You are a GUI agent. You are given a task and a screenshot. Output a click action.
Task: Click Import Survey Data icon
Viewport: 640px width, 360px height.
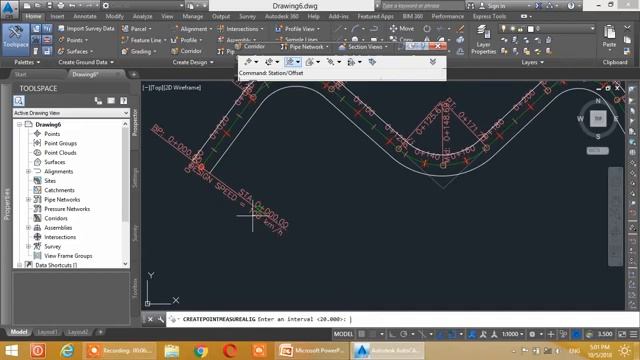pyautogui.click(x=61, y=29)
